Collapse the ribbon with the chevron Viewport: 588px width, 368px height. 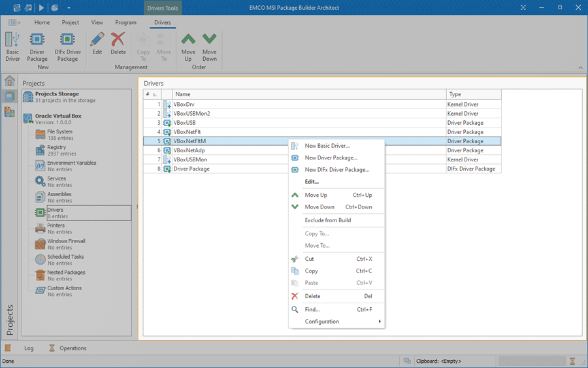pos(581,67)
